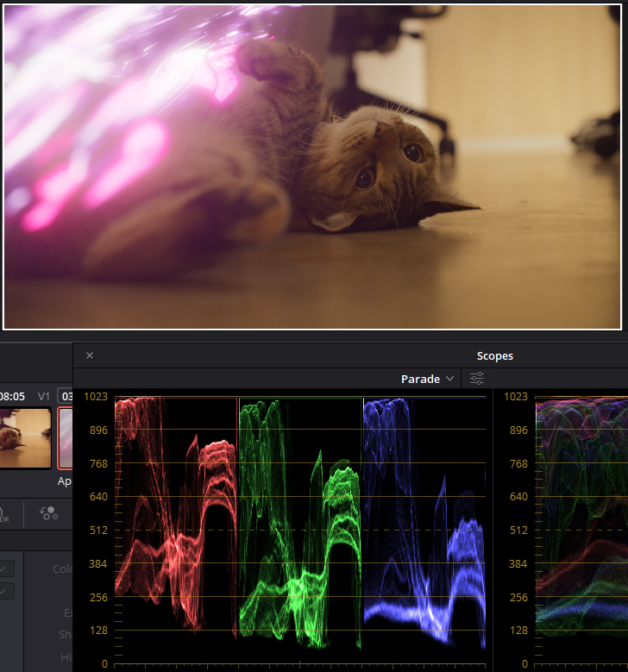
Task: Select the cat-on-floor clip thumbnail
Action: pos(25,438)
